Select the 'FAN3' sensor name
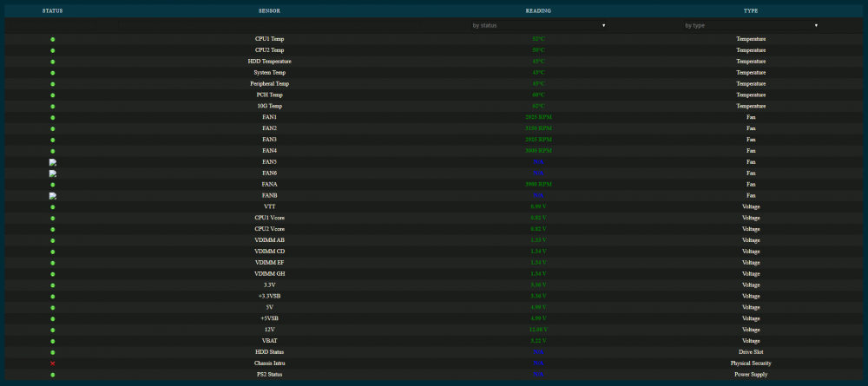 click(269, 140)
